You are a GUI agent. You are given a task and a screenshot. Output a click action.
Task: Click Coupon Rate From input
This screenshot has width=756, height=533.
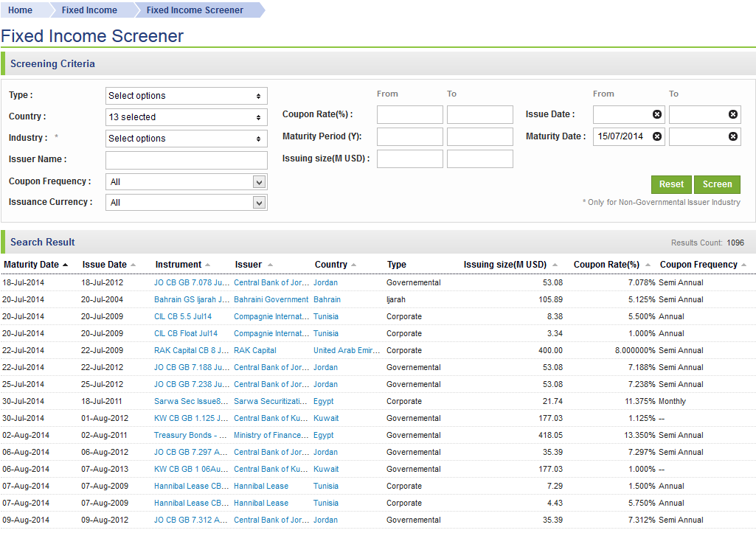point(410,115)
